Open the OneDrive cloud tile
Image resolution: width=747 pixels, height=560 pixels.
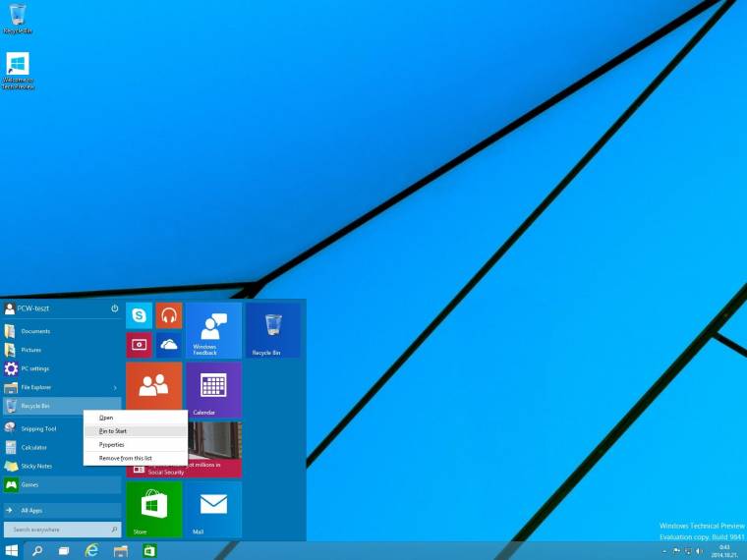point(169,345)
